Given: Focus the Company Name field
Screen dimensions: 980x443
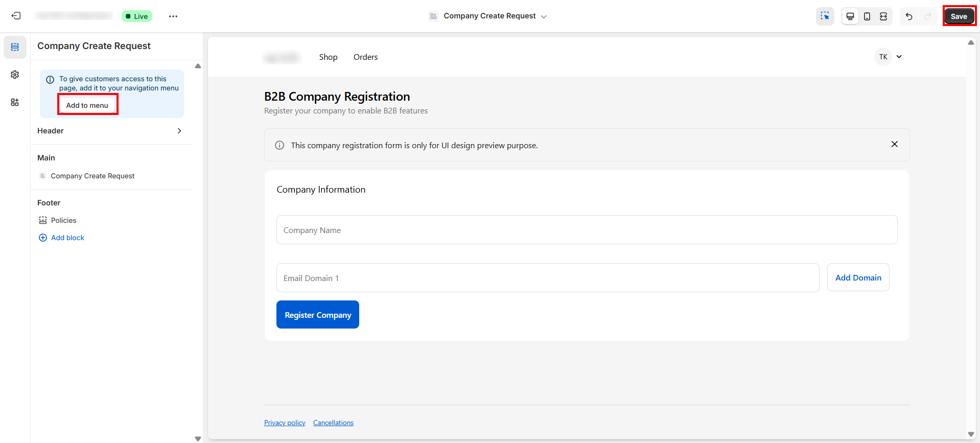Looking at the screenshot, I should click(587, 229).
